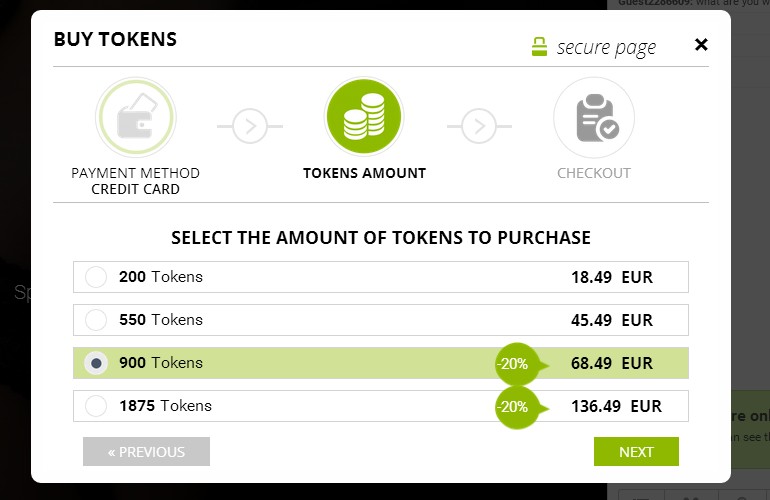Screen dimensions: 770x500
Task: Click the green padlock secure icon
Action: [539, 47]
